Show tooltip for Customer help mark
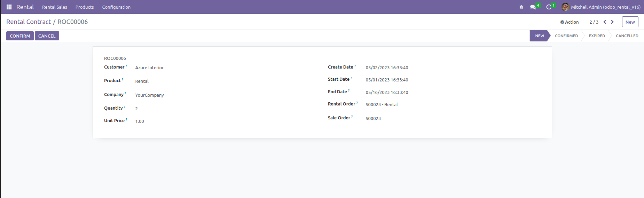The image size is (644, 198). (126, 66)
